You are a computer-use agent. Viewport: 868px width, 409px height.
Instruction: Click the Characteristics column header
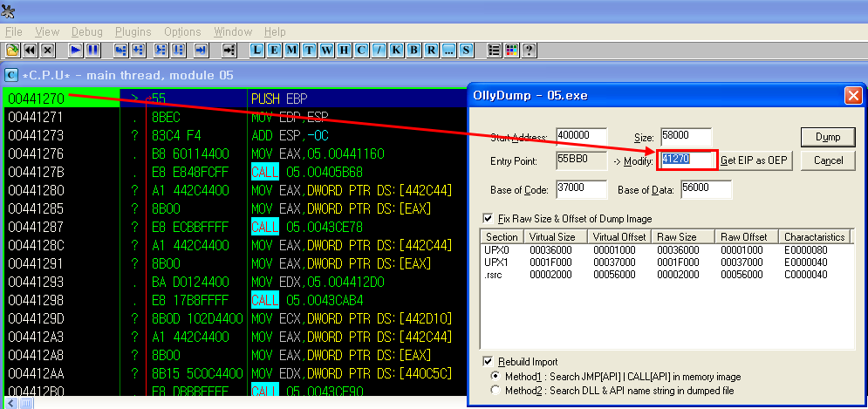(x=814, y=237)
